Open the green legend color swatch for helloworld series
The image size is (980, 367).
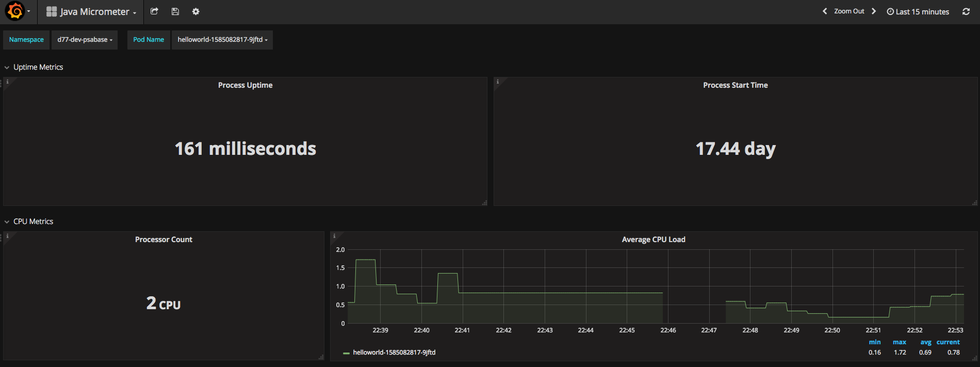pyautogui.click(x=346, y=353)
